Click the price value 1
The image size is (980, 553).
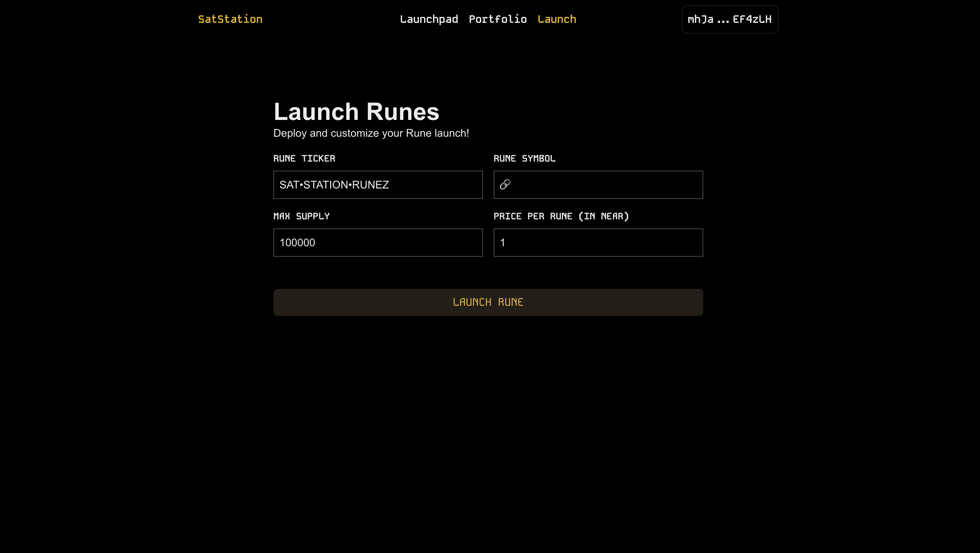502,243
